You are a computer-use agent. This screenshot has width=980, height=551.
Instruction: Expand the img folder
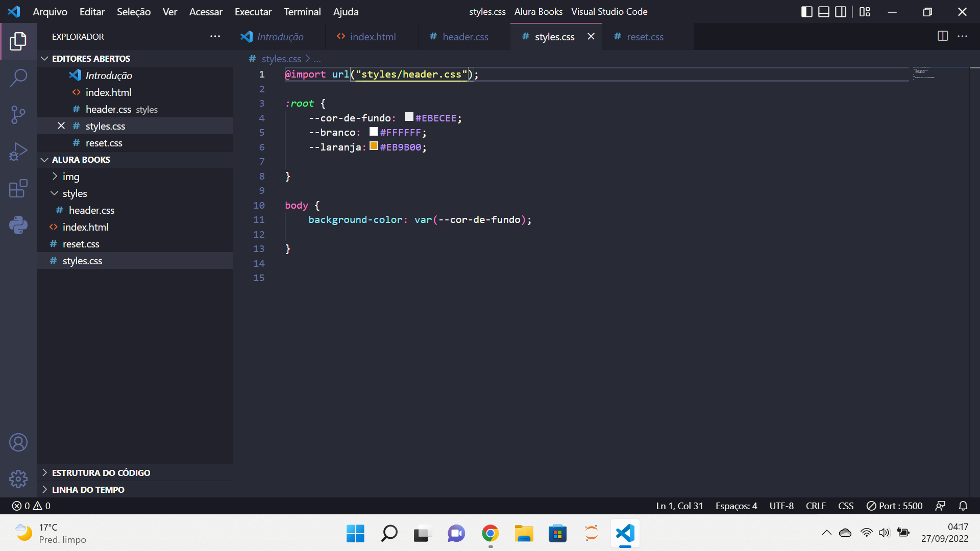coord(135,177)
